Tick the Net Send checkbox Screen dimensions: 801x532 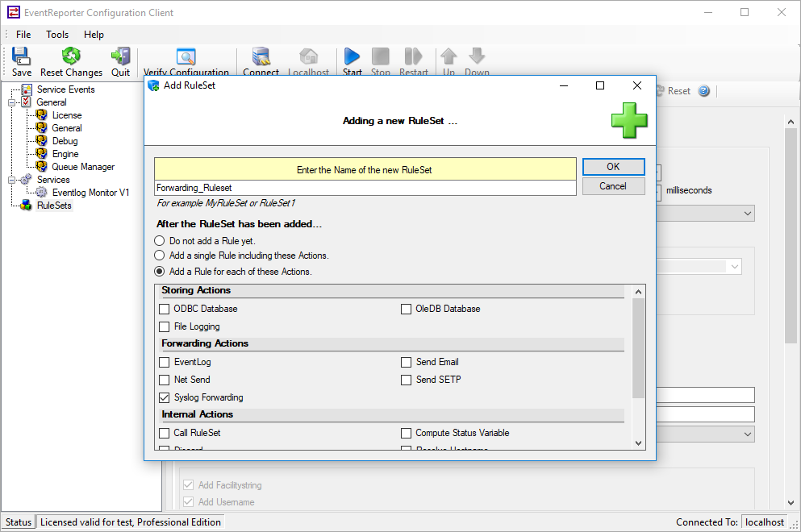click(164, 380)
